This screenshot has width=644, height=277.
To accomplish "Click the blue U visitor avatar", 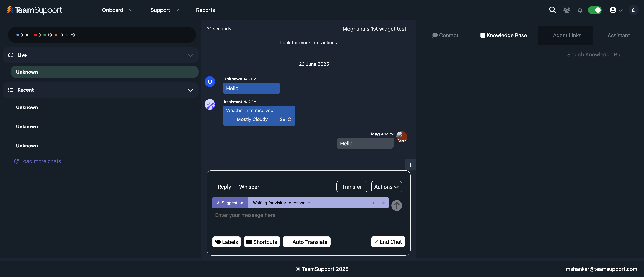I will [x=210, y=82].
